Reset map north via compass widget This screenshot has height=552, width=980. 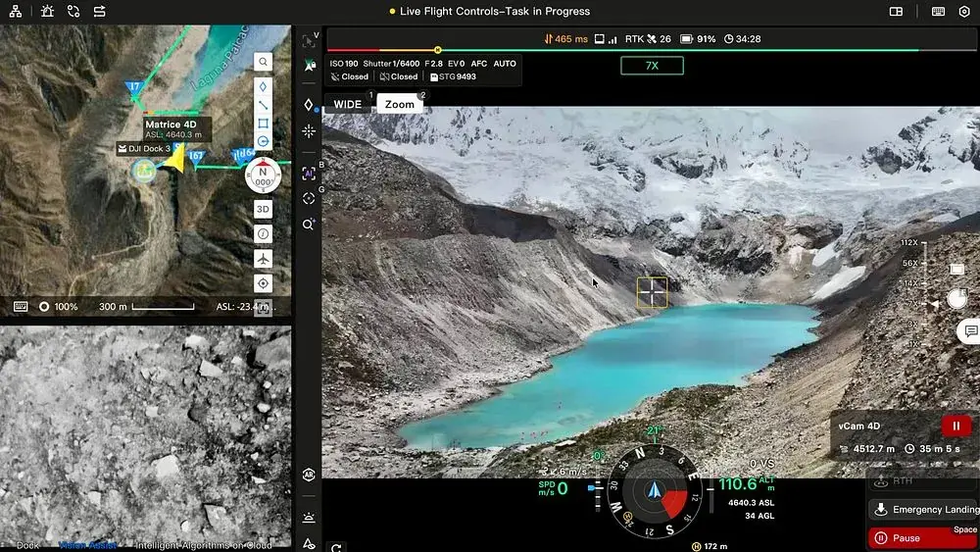pyautogui.click(x=263, y=176)
